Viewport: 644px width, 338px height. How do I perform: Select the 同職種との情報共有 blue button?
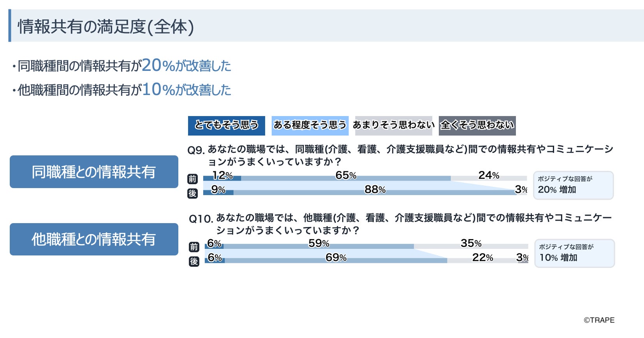coord(94,172)
